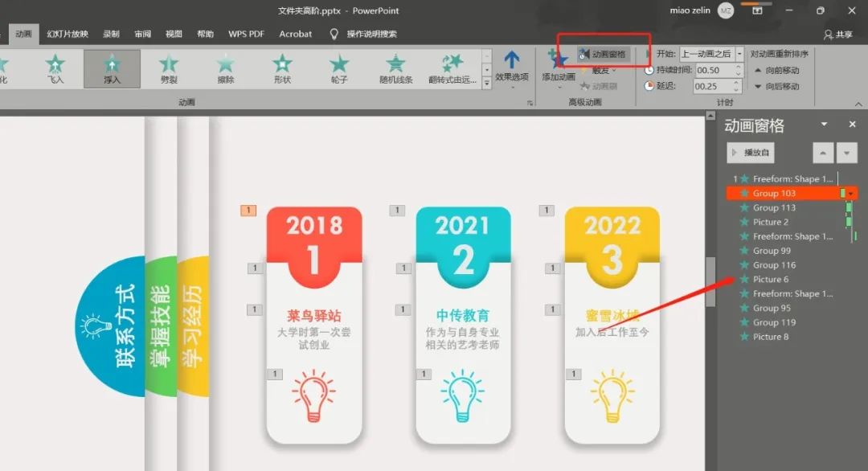The height and width of the screenshot is (471, 868).
Task: Click the 播放自 play from button
Action: click(x=751, y=153)
